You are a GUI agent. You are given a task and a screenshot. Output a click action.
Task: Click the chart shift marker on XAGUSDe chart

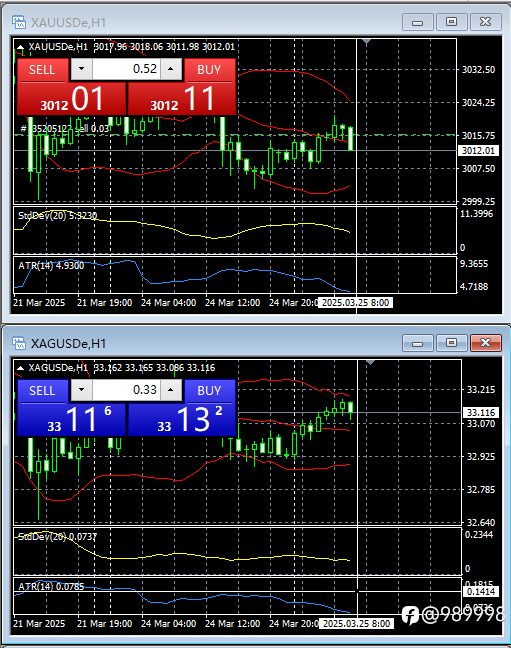tap(370, 363)
